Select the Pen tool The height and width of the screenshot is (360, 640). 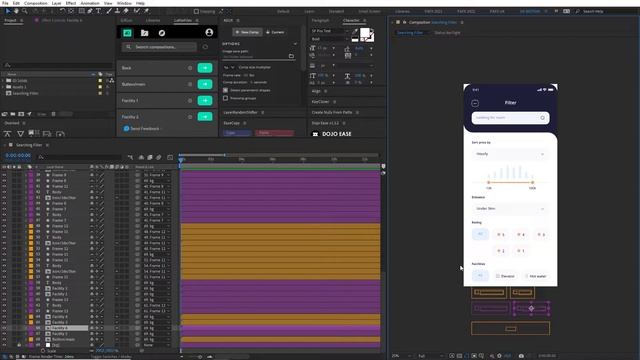[x=90, y=11]
